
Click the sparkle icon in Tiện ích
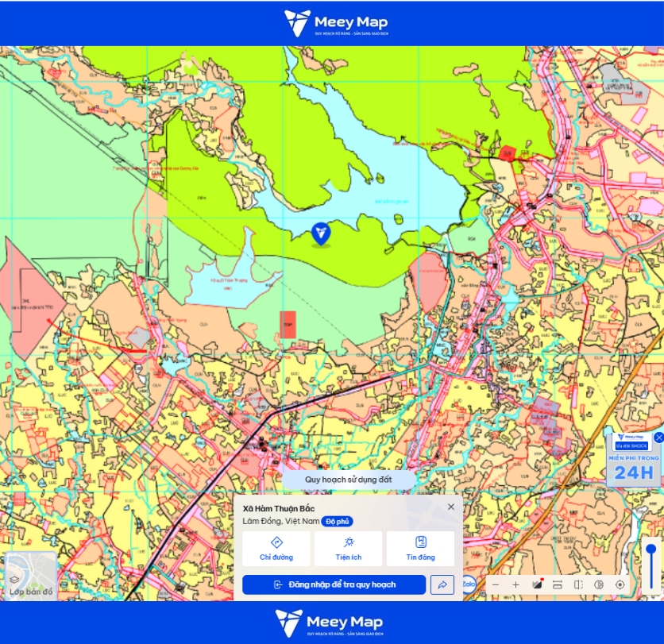(349, 542)
